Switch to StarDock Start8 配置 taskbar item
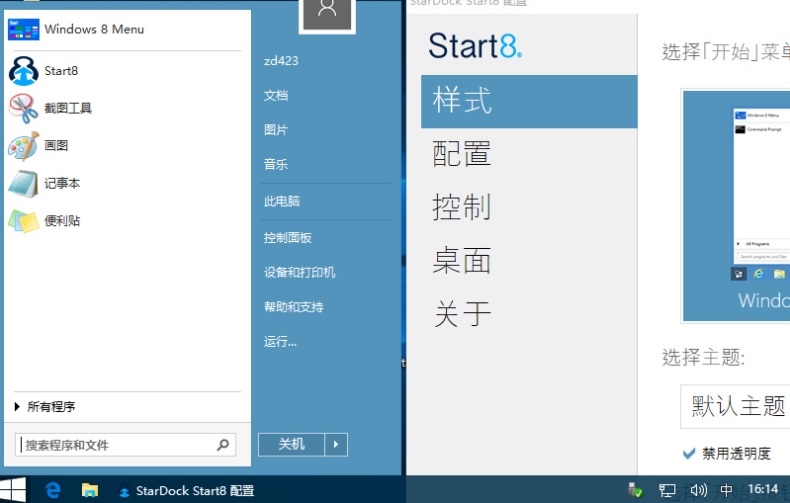The width and height of the screenshot is (790, 503). tap(186, 490)
